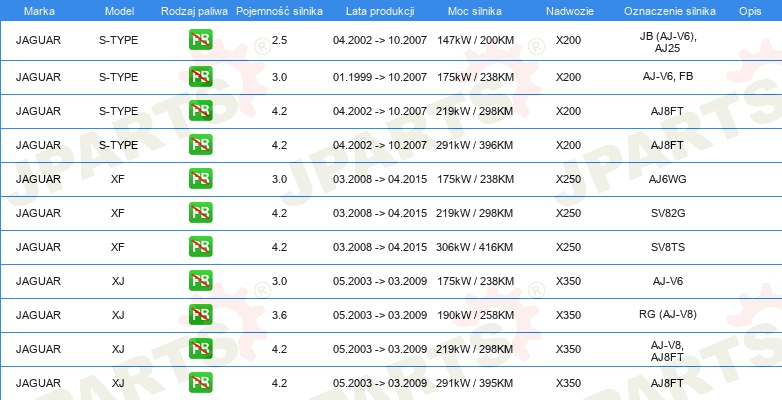Click engine code RG (AJ-V8)
Image resolution: width=782 pixels, height=400 pixels.
tap(668, 314)
